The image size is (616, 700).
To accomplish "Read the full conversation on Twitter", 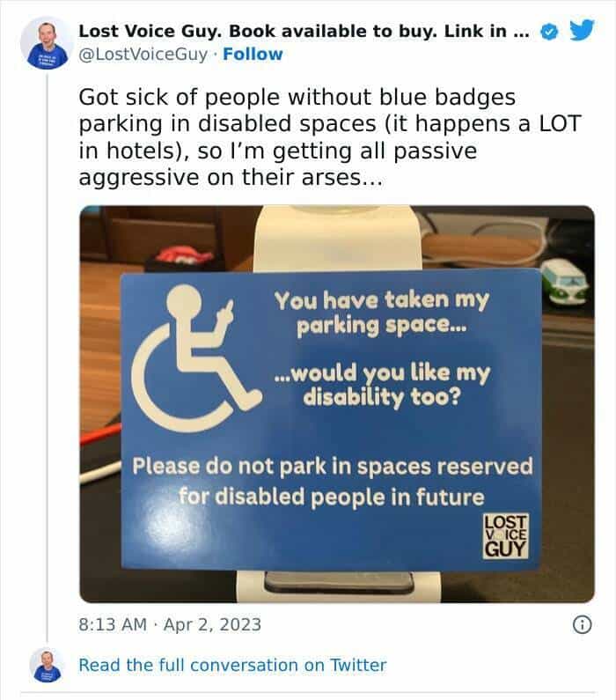I will pos(232,665).
